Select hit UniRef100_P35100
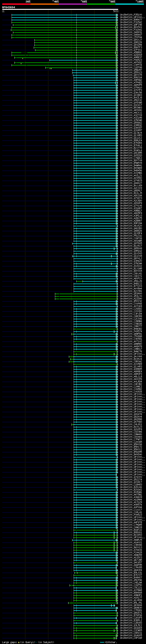Image resolution: width=146 pixels, height=644 pixels. (131, 15)
